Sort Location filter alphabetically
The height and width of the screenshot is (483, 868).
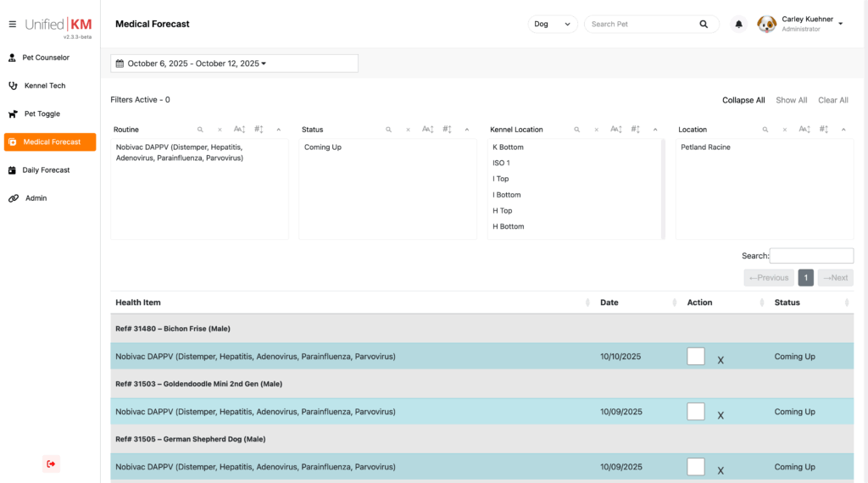(804, 130)
